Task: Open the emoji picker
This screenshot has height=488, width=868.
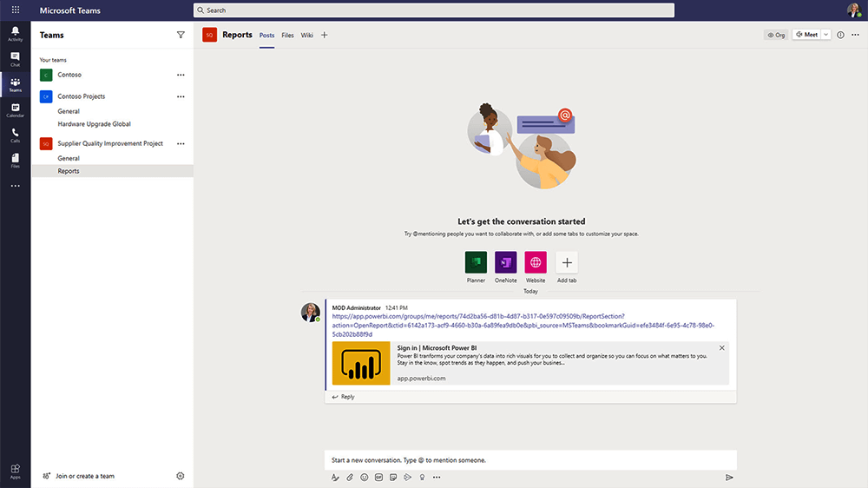Action: 365,477
